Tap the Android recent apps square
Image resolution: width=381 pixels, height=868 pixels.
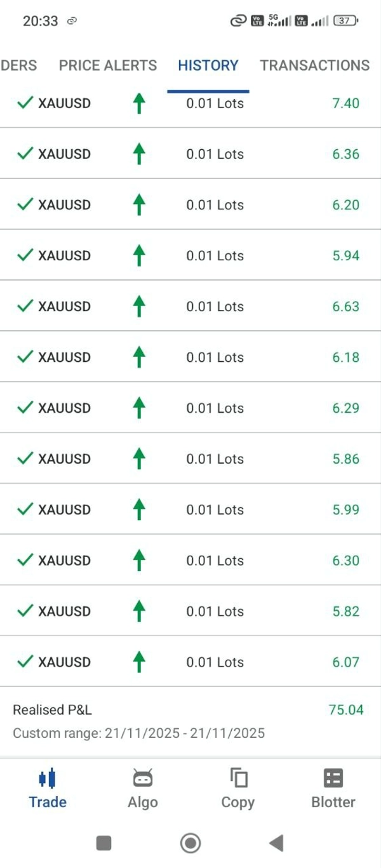104,843
